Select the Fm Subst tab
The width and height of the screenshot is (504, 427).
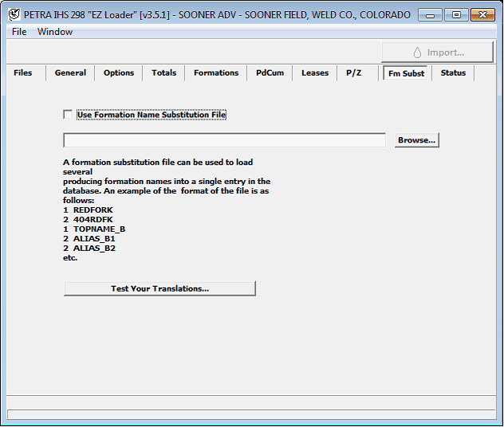click(x=406, y=73)
